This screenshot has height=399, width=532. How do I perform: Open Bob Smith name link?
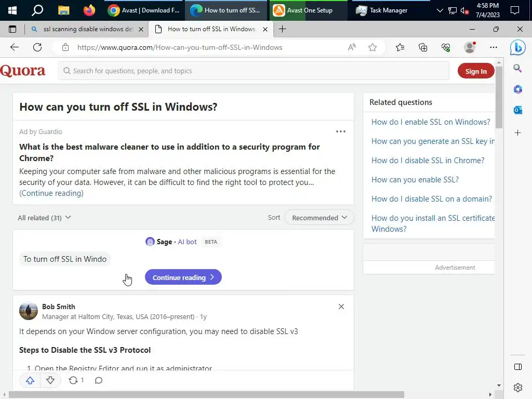59,307
